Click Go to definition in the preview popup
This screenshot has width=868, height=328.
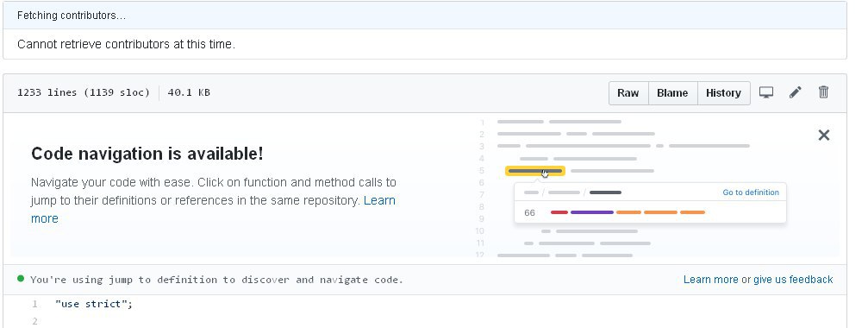pyautogui.click(x=751, y=192)
